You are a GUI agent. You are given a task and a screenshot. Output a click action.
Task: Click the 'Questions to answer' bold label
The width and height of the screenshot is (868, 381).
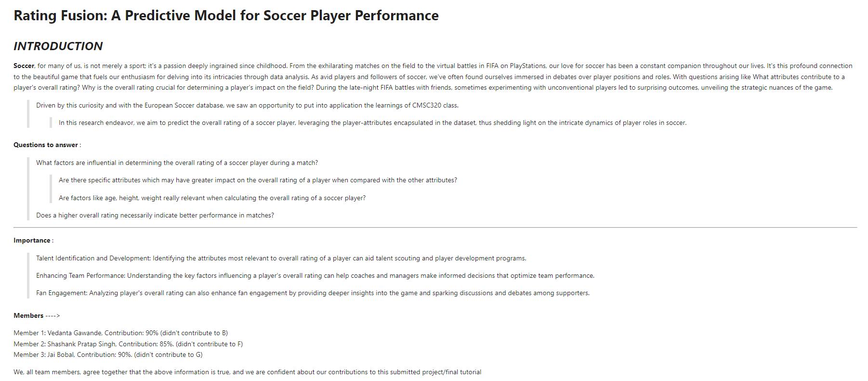(x=46, y=145)
